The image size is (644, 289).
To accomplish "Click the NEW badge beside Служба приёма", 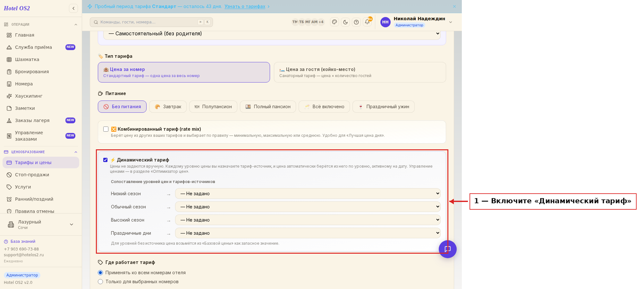I will click(70, 47).
